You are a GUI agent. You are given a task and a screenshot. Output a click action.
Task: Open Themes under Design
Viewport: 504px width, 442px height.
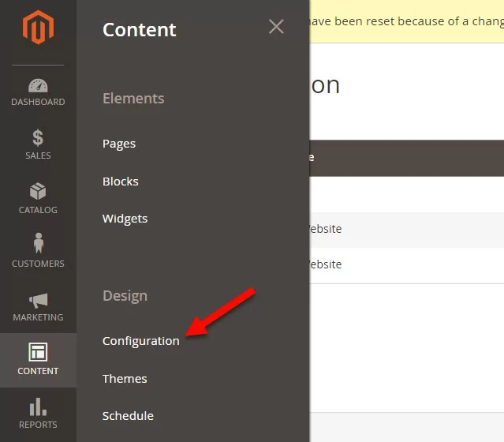click(x=125, y=379)
